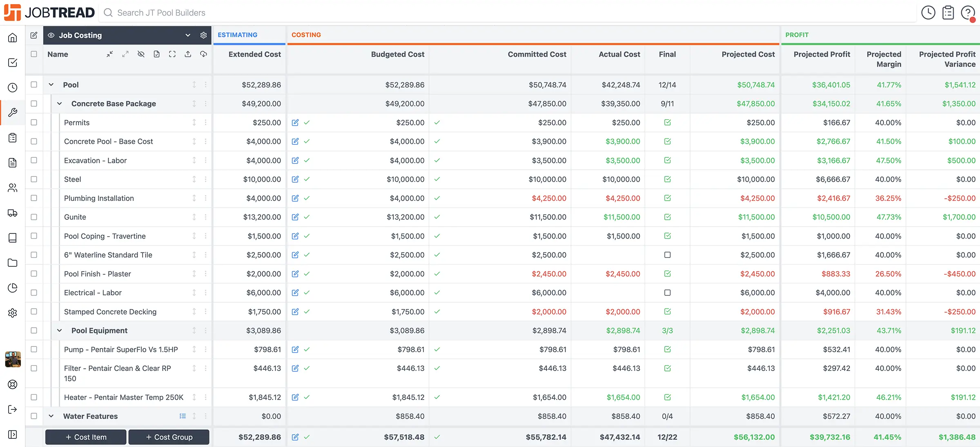Select the PROFIT section tab

pyautogui.click(x=797, y=35)
